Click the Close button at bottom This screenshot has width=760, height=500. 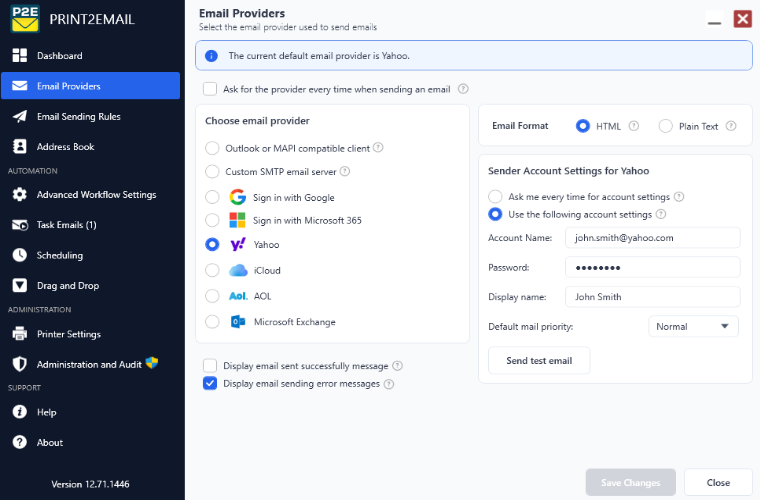718,483
